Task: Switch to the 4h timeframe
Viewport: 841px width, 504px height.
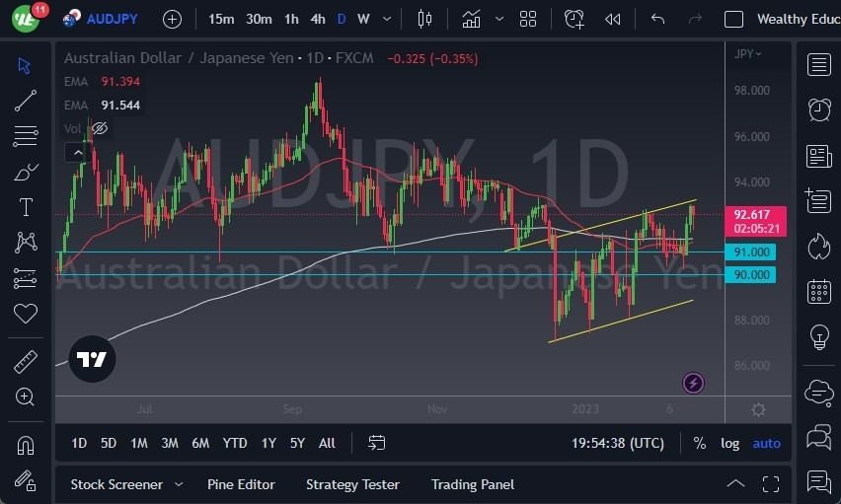Action: (x=318, y=20)
